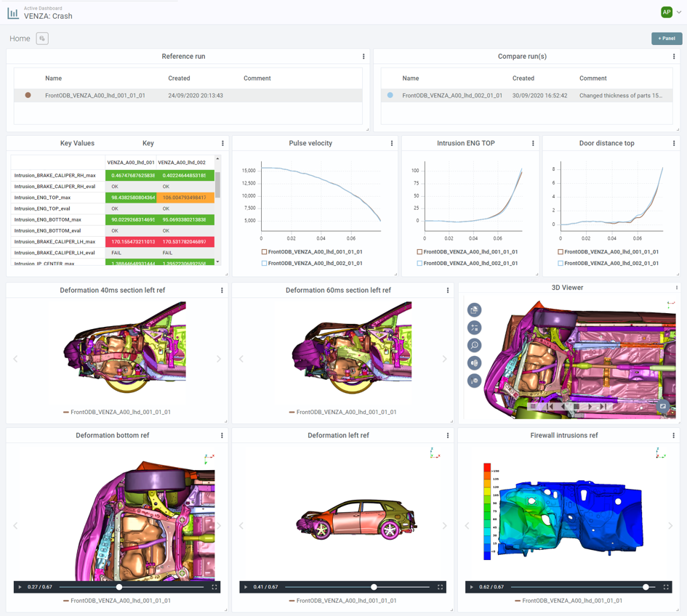Image resolution: width=687 pixels, height=616 pixels.
Task: Open Deformation 60ms panel options menu
Action: (x=447, y=291)
